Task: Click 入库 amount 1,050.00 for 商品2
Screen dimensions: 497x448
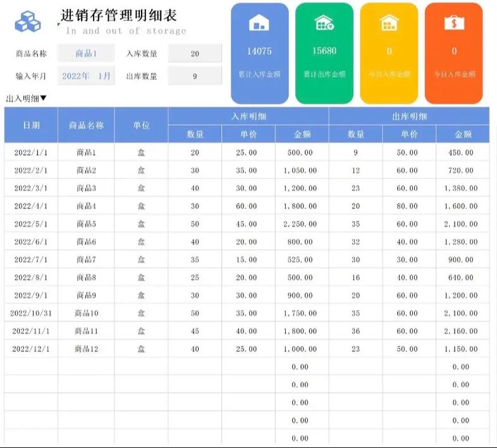Action: point(302,170)
